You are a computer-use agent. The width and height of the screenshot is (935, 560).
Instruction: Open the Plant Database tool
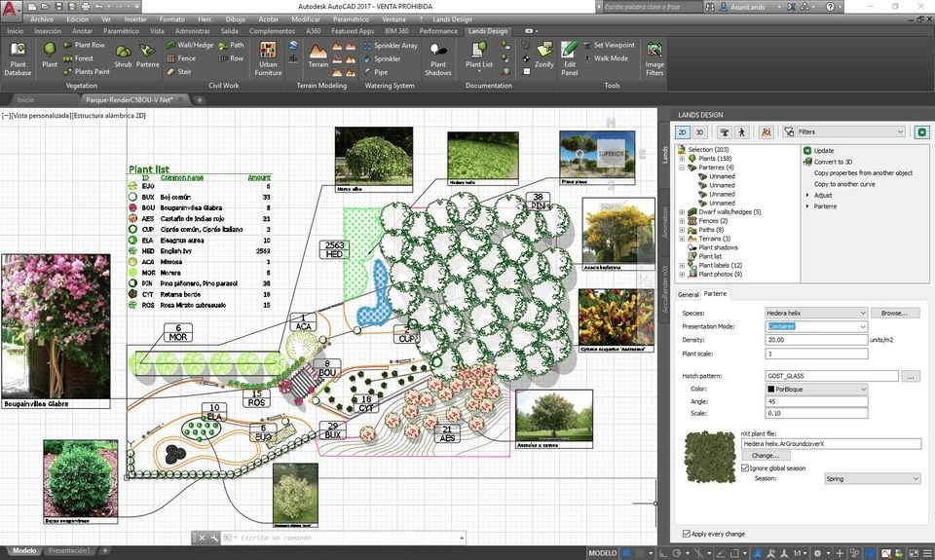(x=18, y=55)
